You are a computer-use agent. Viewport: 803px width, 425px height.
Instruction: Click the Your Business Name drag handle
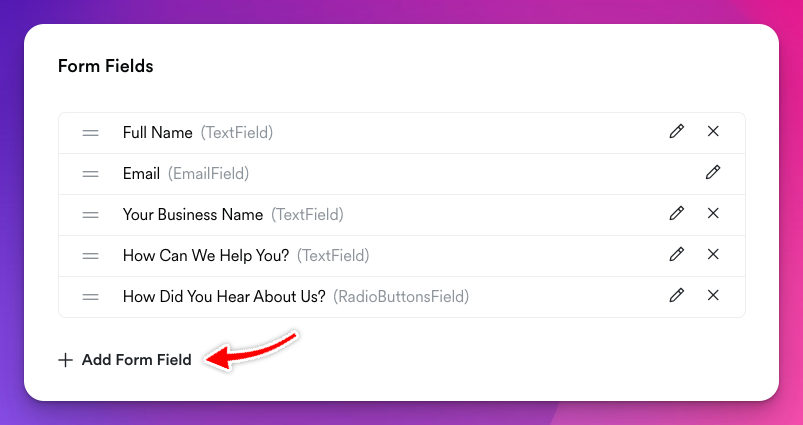point(91,215)
